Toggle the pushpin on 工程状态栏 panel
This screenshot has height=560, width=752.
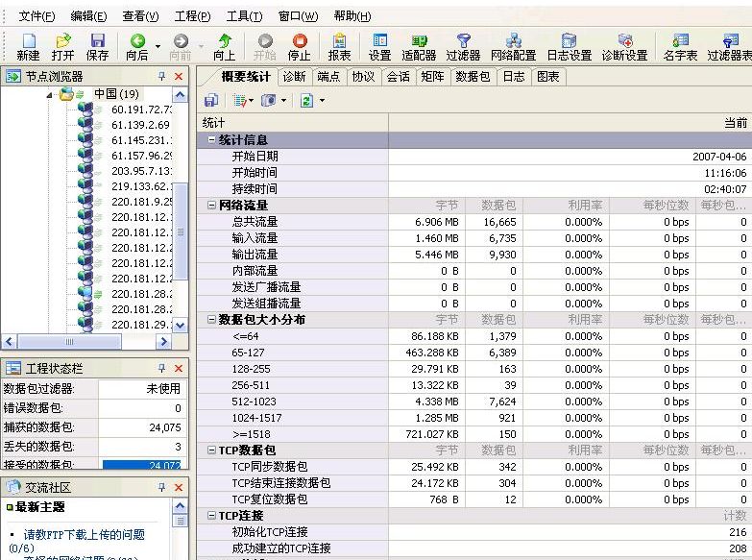pyautogui.click(x=161, y=368)
